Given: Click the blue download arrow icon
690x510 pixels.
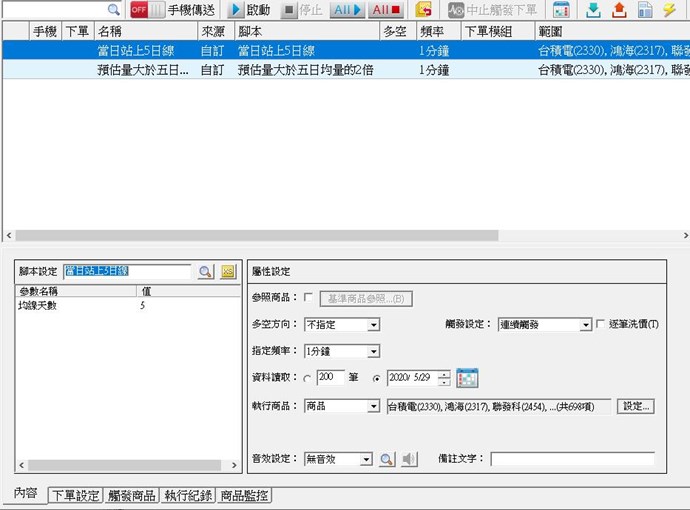Looking at the screenshot, I should 593,10.
